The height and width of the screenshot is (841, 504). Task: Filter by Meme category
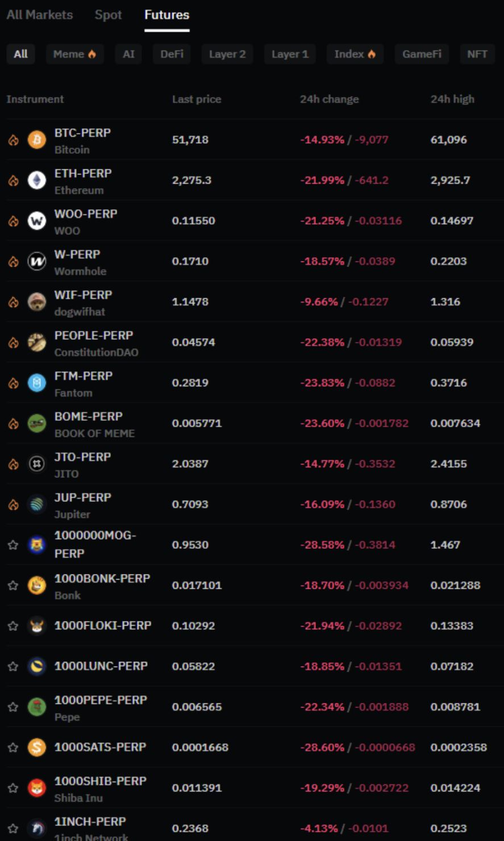pyautogui.click(x=74, y=54)
